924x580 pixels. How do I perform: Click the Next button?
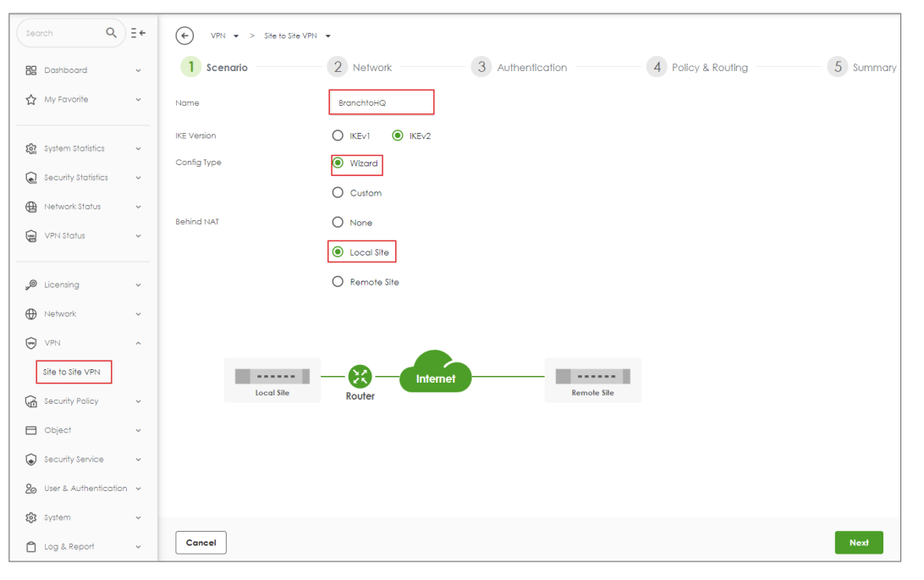click(x=858, y=543)
